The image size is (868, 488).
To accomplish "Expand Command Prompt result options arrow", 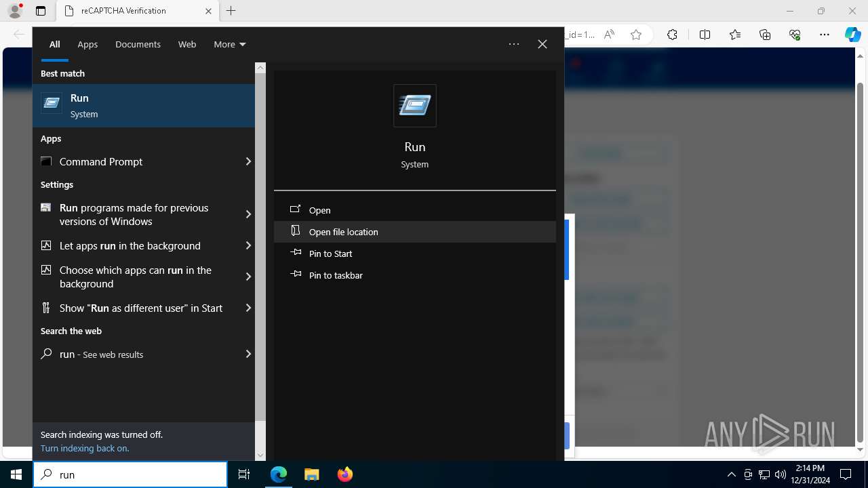I will point(248,161).
